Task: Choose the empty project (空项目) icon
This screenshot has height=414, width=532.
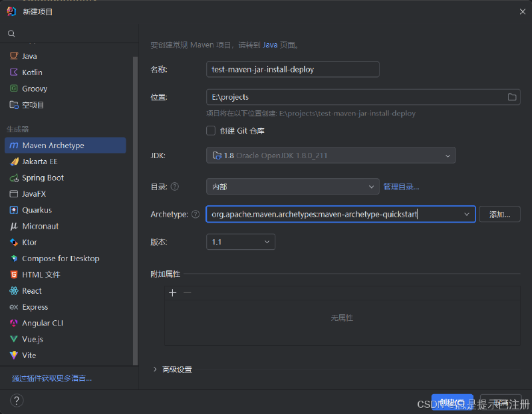Action: 13,105
